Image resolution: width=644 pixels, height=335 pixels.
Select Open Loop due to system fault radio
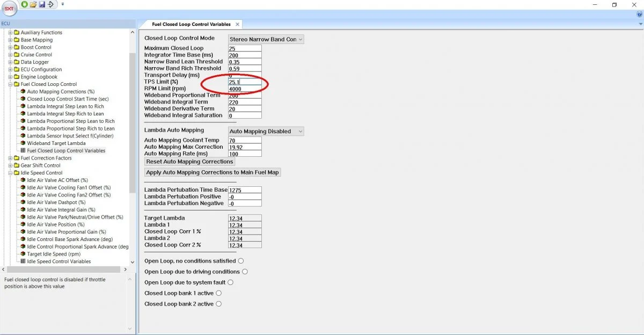230,282
